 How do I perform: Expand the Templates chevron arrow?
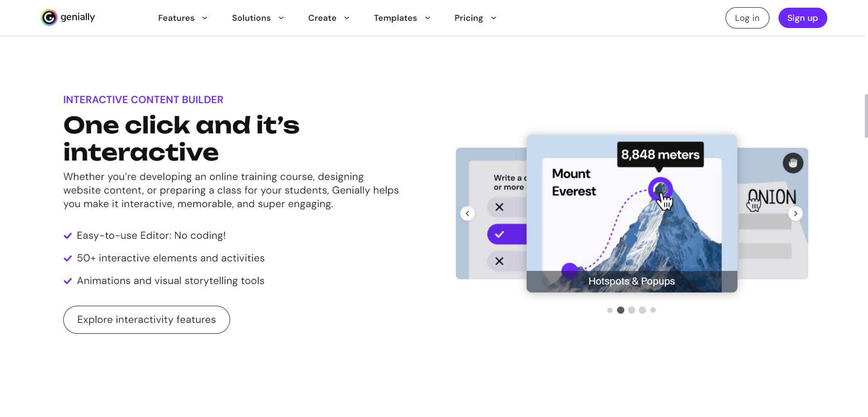pos(428,18)
